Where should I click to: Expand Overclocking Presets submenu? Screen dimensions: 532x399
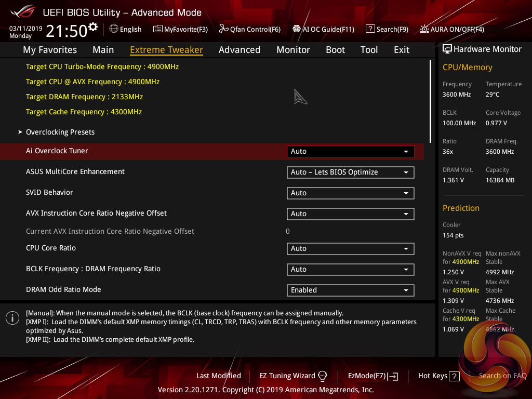tap(60, 132)
